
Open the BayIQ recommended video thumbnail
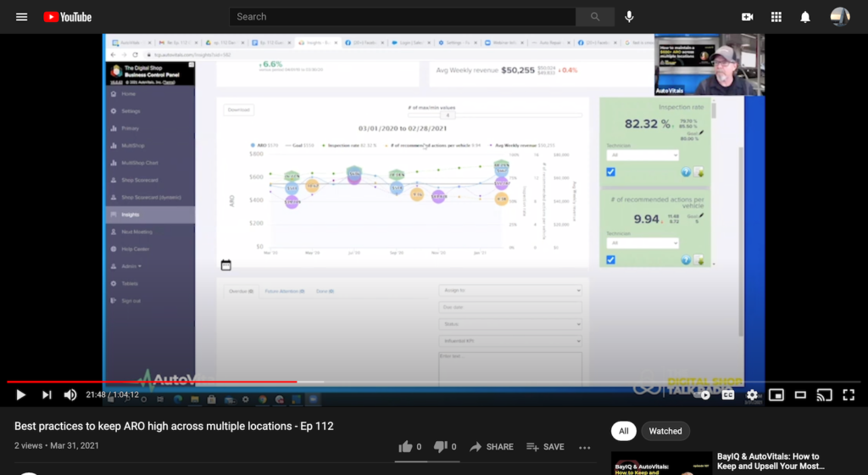(x=661, y=463)
